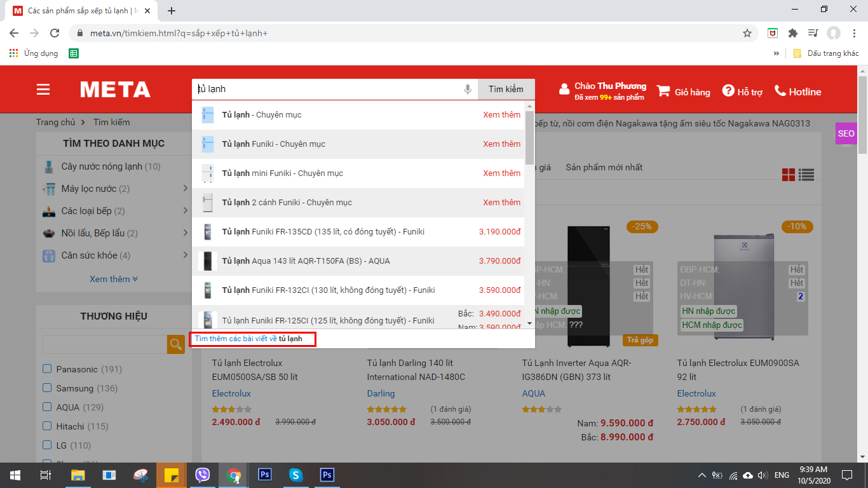Expand more categories via Xem thêm
This screenshot has width=868, height=488.
click(114, 279)
